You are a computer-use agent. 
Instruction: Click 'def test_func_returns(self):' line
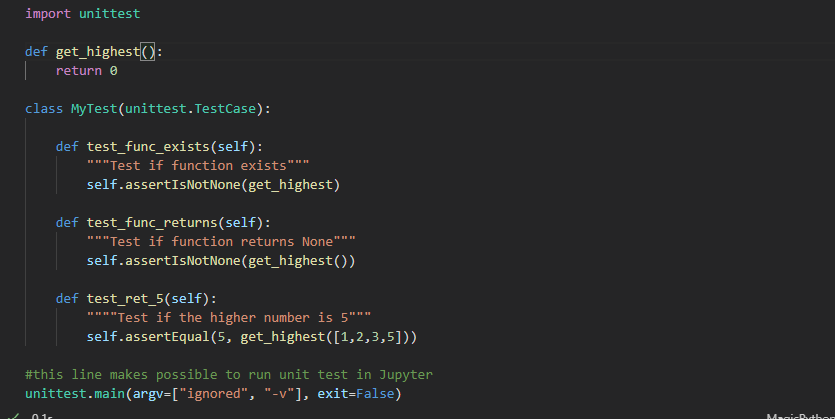pos(163,223)
